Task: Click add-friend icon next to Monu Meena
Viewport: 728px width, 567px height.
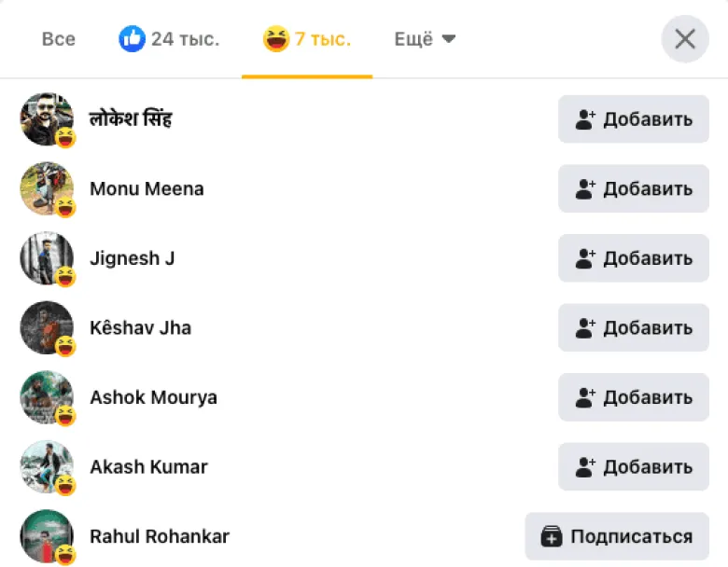Action: pos(585,189)
